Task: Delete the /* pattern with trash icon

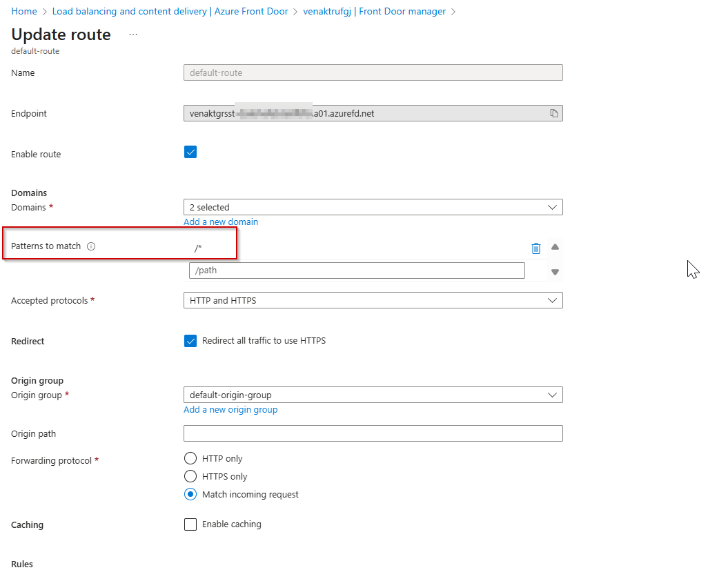Action: 536,248
